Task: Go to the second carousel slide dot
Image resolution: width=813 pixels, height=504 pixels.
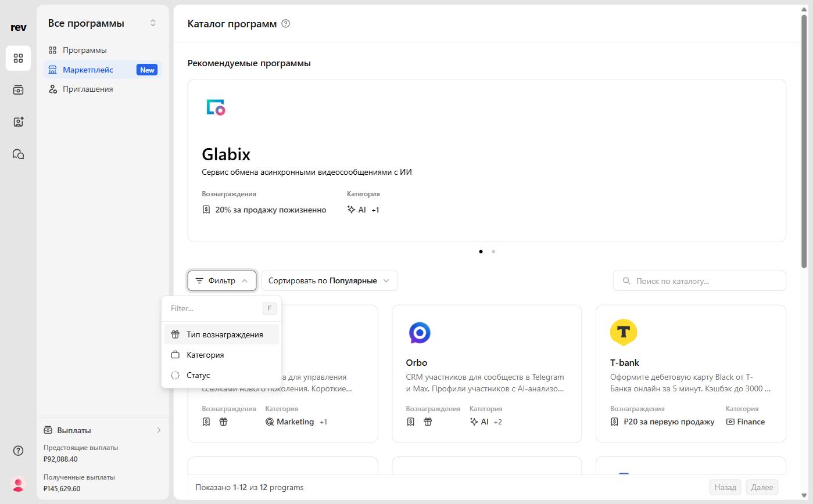Action: [493, 251]
